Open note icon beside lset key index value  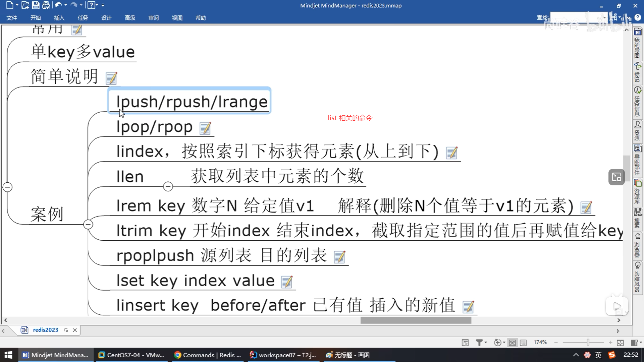point(287,282)
